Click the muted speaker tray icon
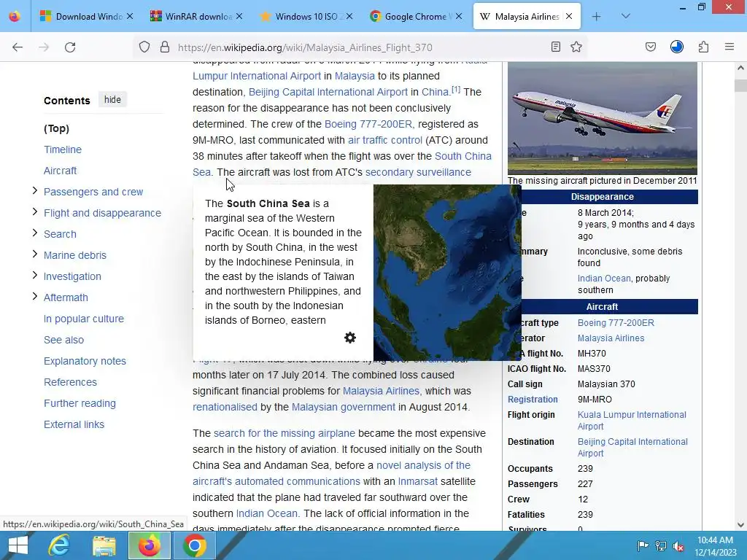This screenshot has height=560, width=747. 678,545
